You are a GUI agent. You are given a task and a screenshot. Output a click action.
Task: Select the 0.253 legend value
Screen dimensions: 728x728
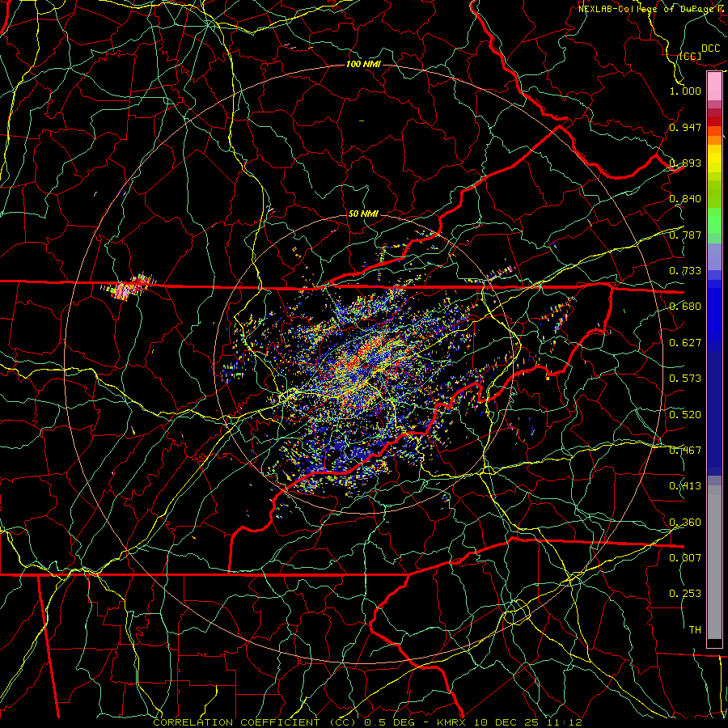pyautogui.click(x=685, y=594)
